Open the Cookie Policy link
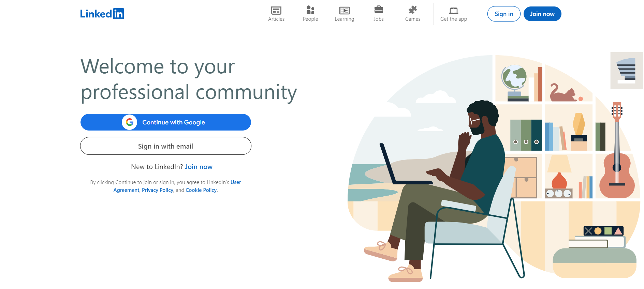The image size is (644, 289). coord(201,190)
